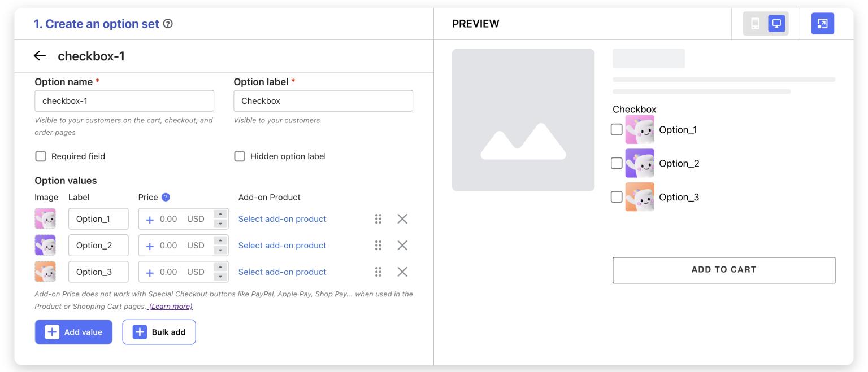Open help tooltip next to Create an option set
Screen dimensions: 868x372
tap(167, 24)
